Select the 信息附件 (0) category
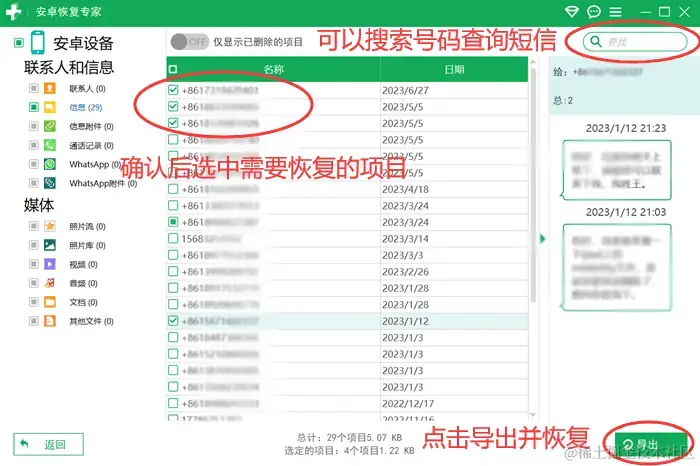700x466 pixels. click(91, 126)
